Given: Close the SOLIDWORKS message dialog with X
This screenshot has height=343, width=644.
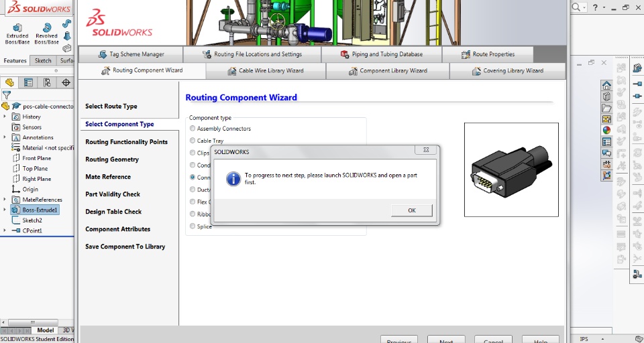Looking at the screenshot, I should (426, 150).
